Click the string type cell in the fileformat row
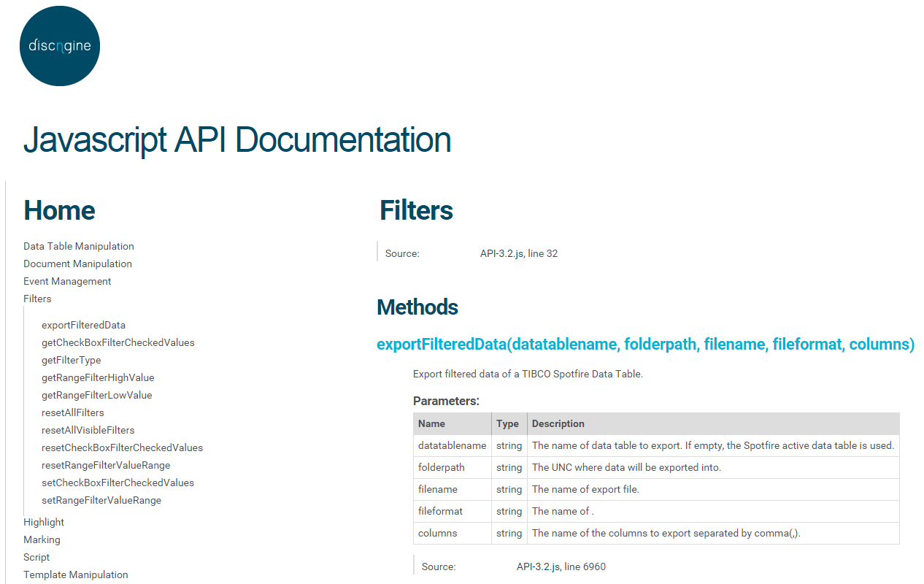924x584 pixels. (509, 511)
